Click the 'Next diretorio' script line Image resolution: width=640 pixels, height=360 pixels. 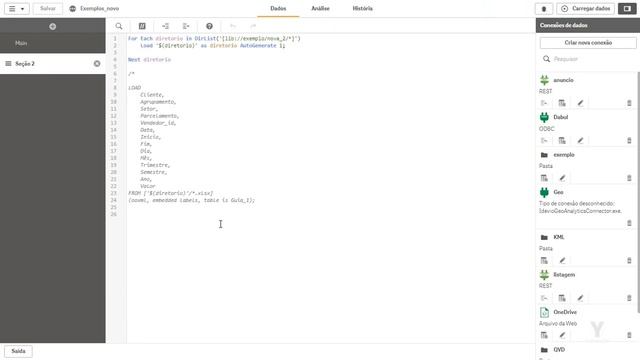pyautogui.click(x=149, y=60)
